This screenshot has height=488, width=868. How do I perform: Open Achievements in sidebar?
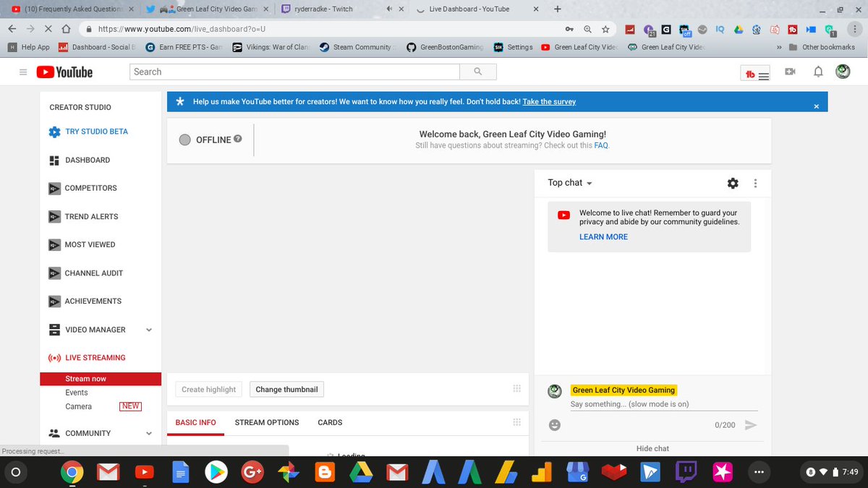click(x=85, y=301)
